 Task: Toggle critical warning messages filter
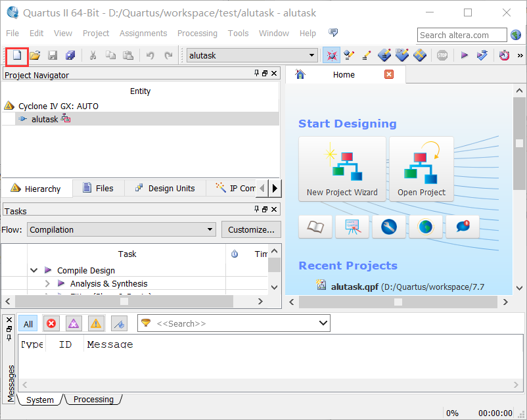pos(74,323)
